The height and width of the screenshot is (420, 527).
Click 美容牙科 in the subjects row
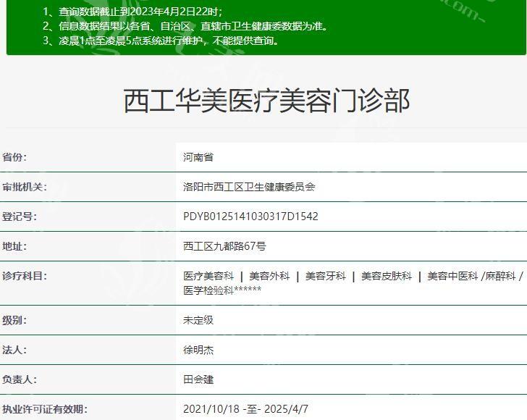pyautogui.click(x=325, y=276)
